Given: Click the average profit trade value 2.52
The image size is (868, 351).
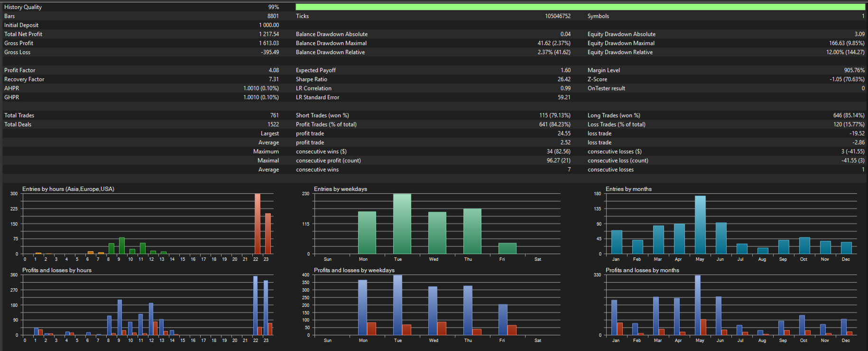Looking at the screenshot, I should (565, 142).
